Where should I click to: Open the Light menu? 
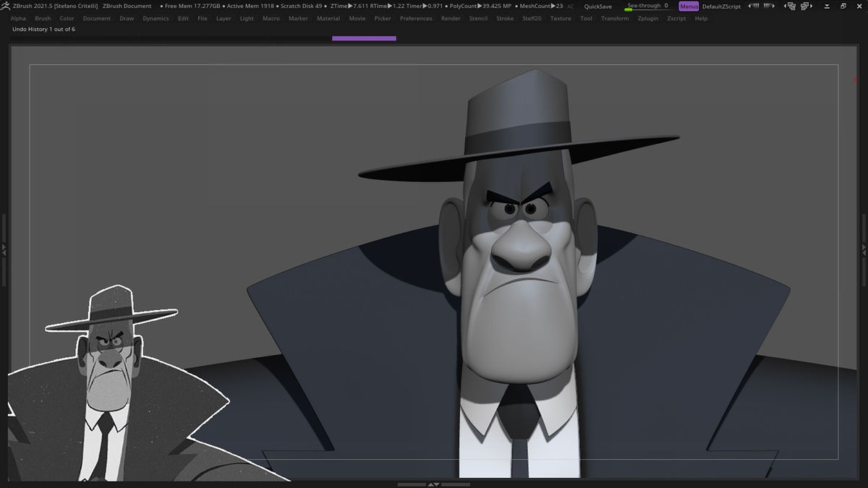pos(247,18)
